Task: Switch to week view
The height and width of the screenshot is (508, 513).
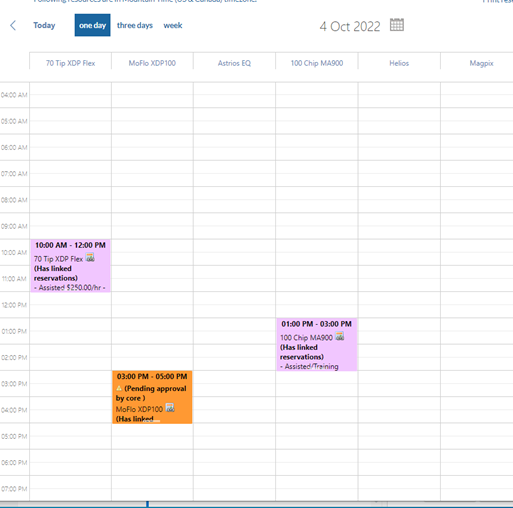Action: point(173,25)
